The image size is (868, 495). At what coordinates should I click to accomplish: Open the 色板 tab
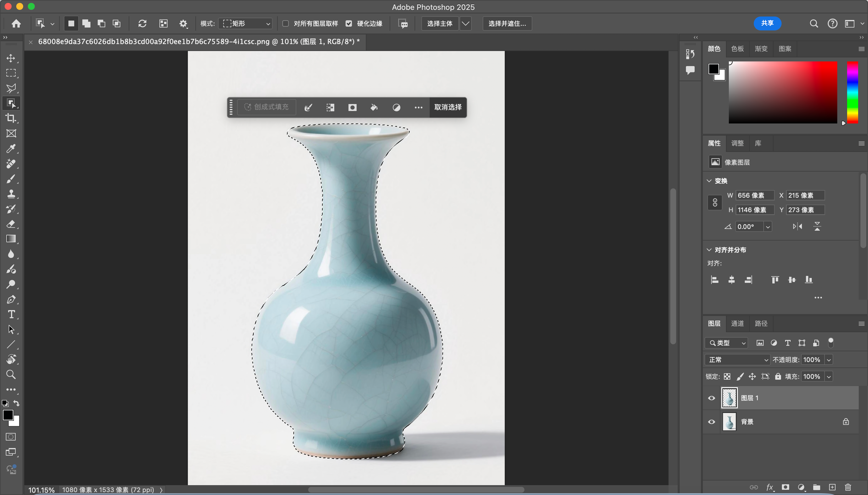point(737,49)
